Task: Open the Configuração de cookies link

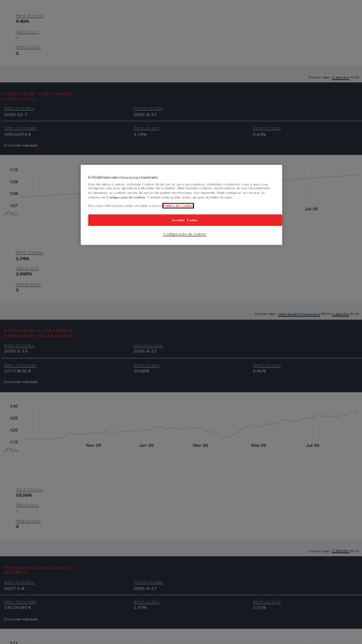Action: (184, 234)
